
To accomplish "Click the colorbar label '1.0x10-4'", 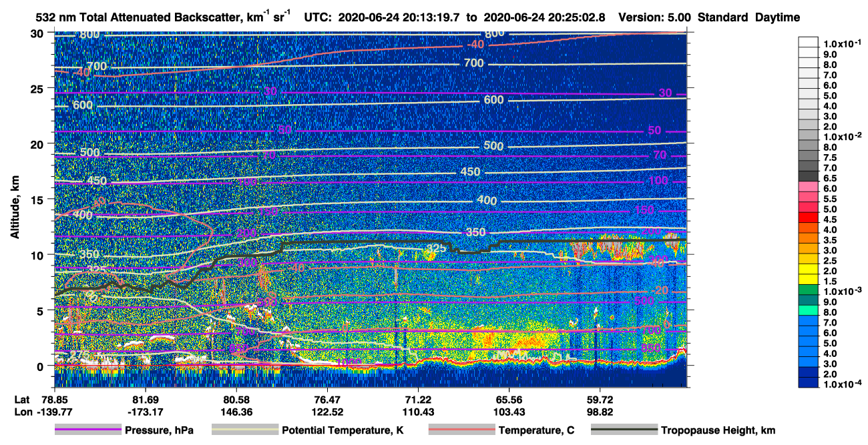I will (843, 384).
